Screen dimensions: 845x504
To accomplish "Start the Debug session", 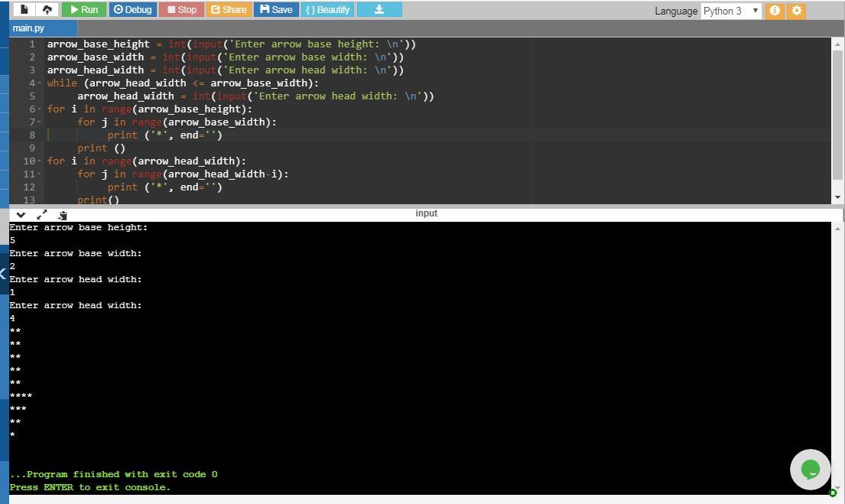I will tap(133, 10).
